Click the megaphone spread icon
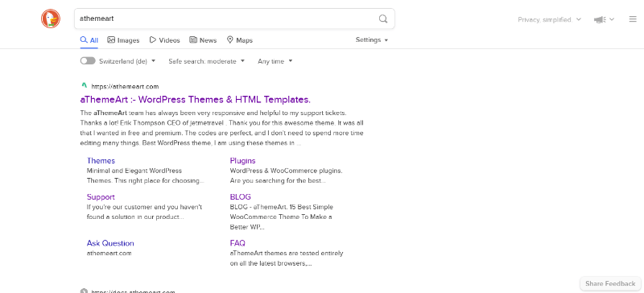This screenshot has width=644, height=293. tap(600, 19)
